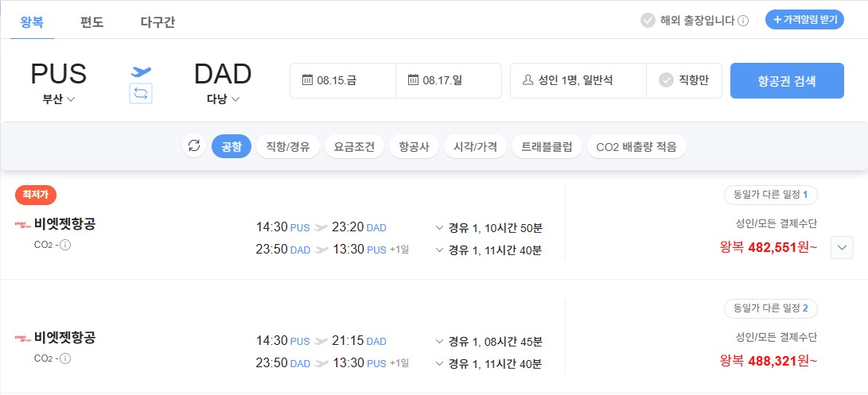Open the 항공사 airline filter

(x=414, y=146)
